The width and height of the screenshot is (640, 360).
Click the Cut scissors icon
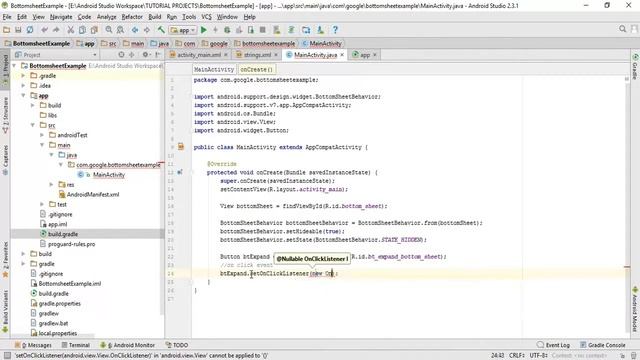pos(71,30)
